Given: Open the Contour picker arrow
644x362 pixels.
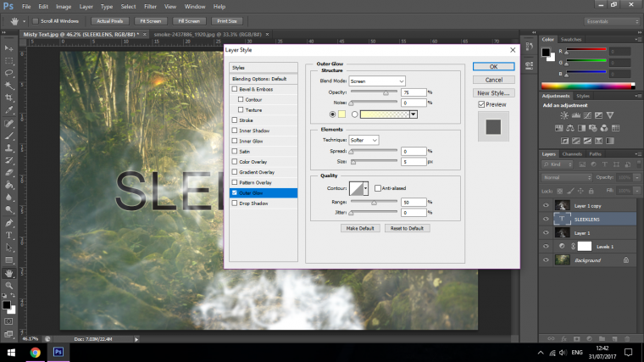Looking at the screenshot, I should coord(365,188).
